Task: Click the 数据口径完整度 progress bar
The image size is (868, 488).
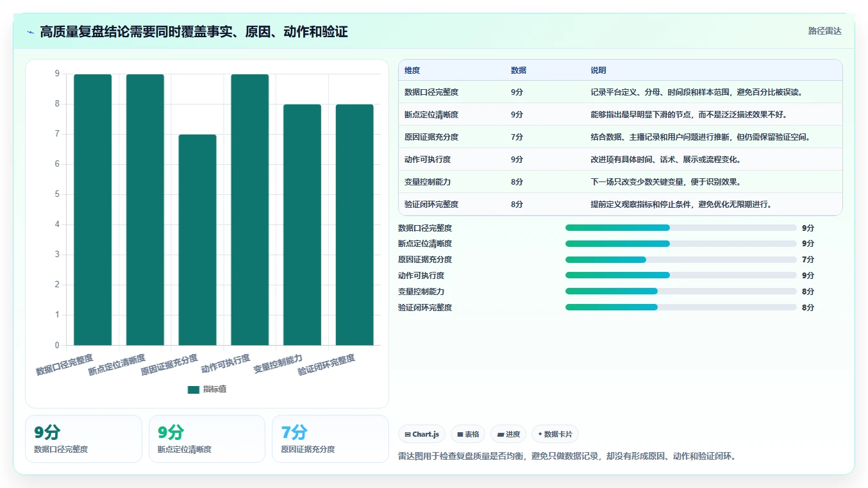Action: (681, 228)
